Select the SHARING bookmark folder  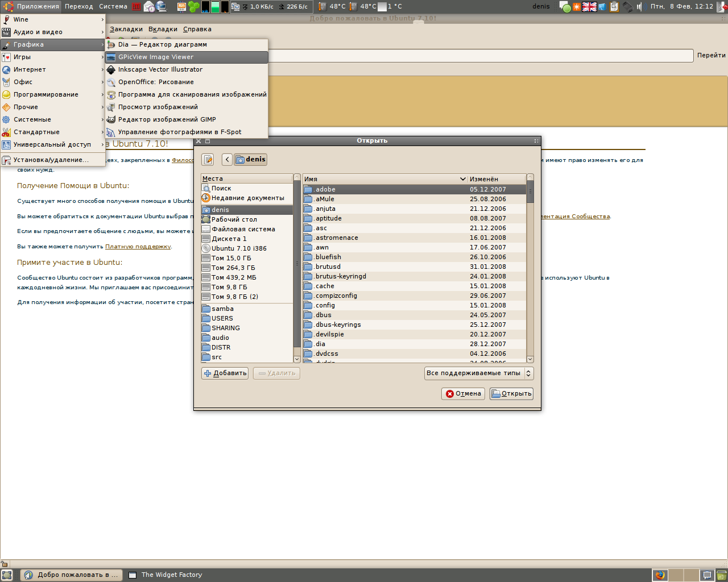point(247,328)
